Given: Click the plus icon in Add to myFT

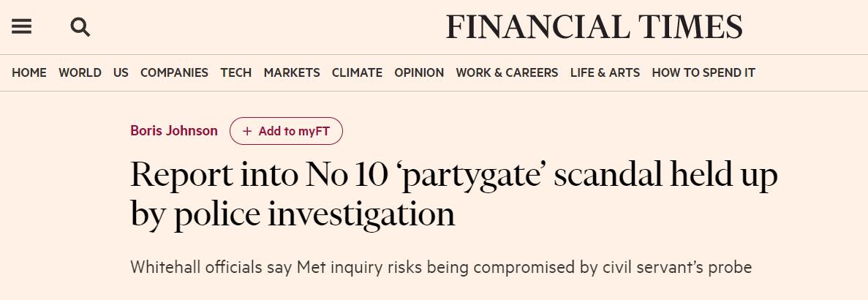Looking at the screenshot, I should [247, 132].
